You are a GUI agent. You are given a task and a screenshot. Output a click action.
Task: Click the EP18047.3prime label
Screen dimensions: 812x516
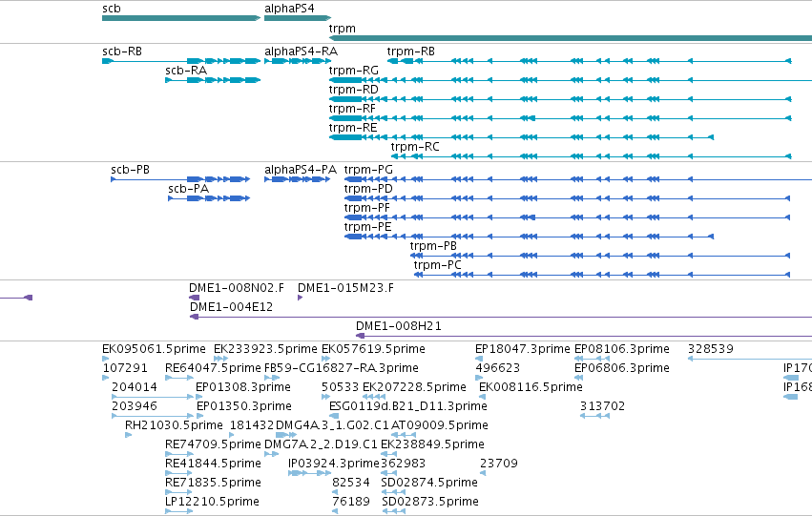click(523, 349)
